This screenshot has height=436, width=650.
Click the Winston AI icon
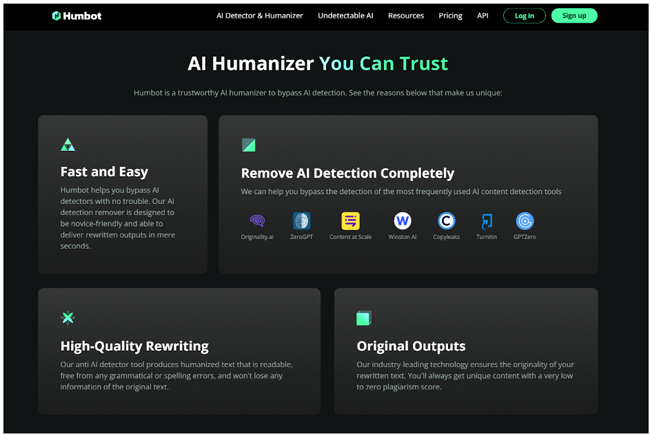click(403, 220)
